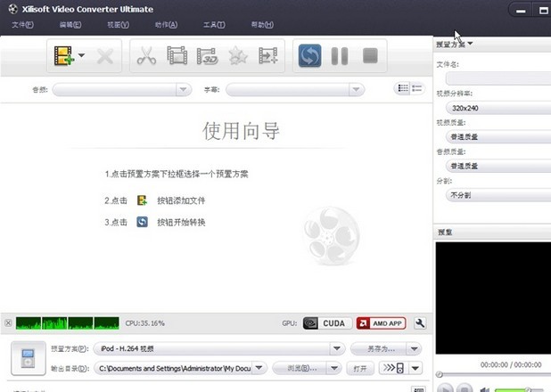
Task: Open the Add File dropdown arrow
Action: pyautogui.click(x=81, y=55)
